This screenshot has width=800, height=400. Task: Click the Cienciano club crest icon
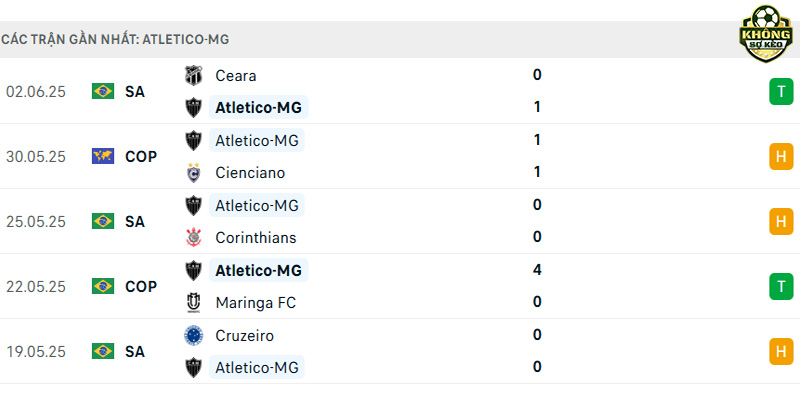click(193, 172)
